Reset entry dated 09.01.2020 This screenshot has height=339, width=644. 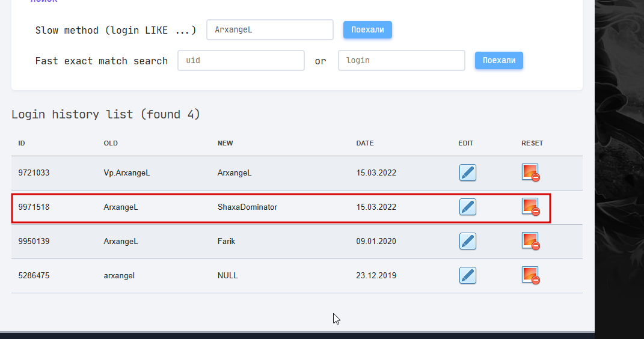click(x=530, y=241)
